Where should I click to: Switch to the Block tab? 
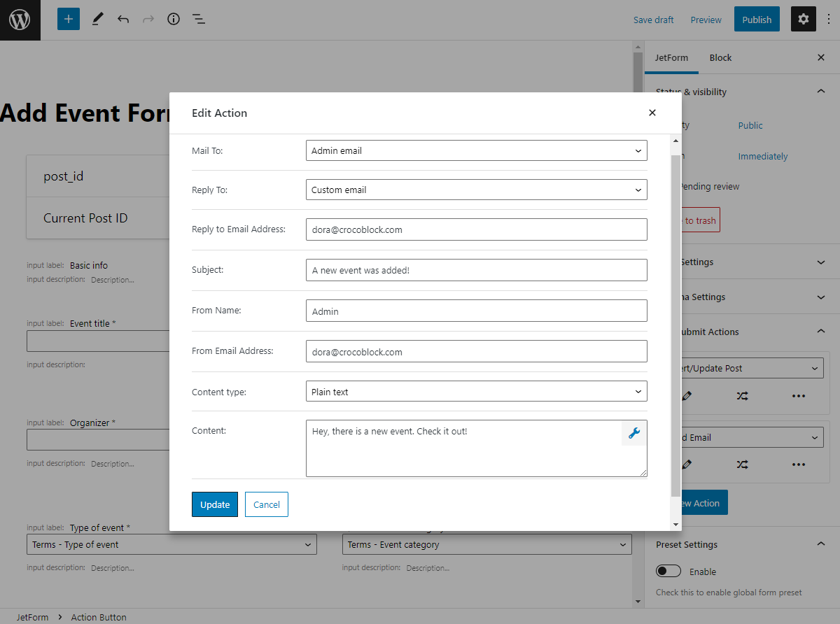tap(720, 57)
